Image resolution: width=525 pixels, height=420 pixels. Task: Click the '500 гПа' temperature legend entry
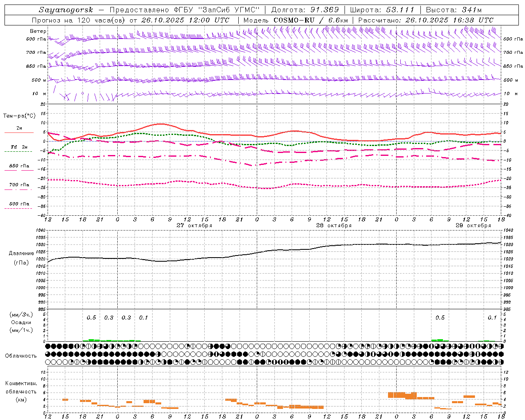click(x=19, y=204)
